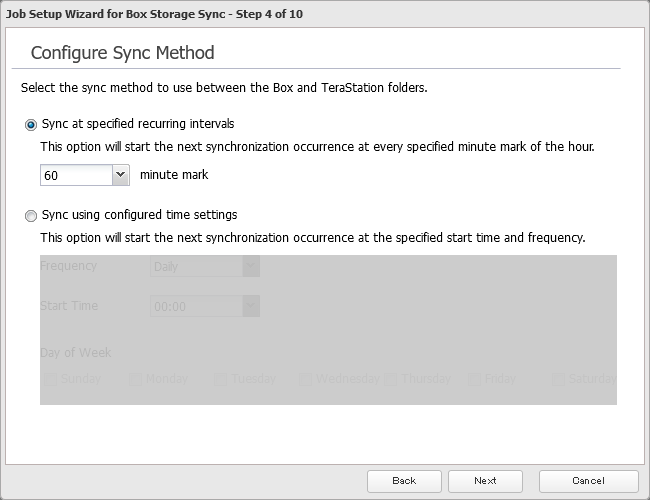Click the Day of Week label
This screenshot has height=500, width=650.
click(x=75, y=352)
